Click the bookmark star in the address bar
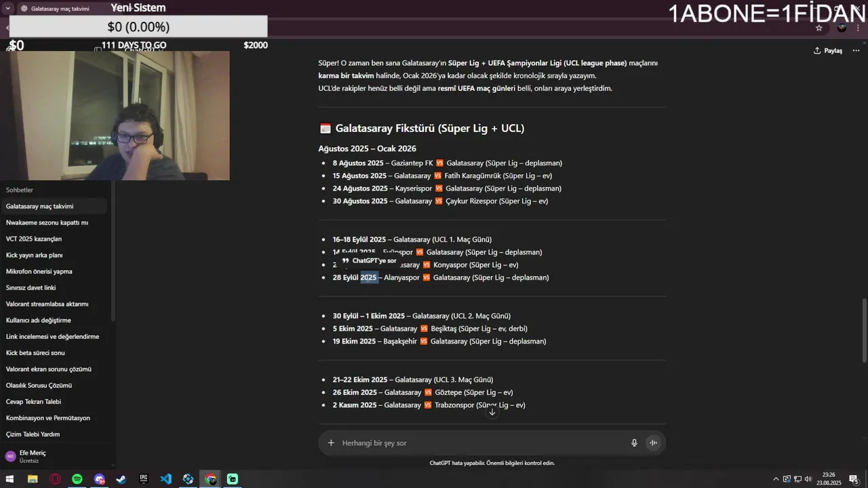This screenshot has height=488, width=868. tap(819, 28)
